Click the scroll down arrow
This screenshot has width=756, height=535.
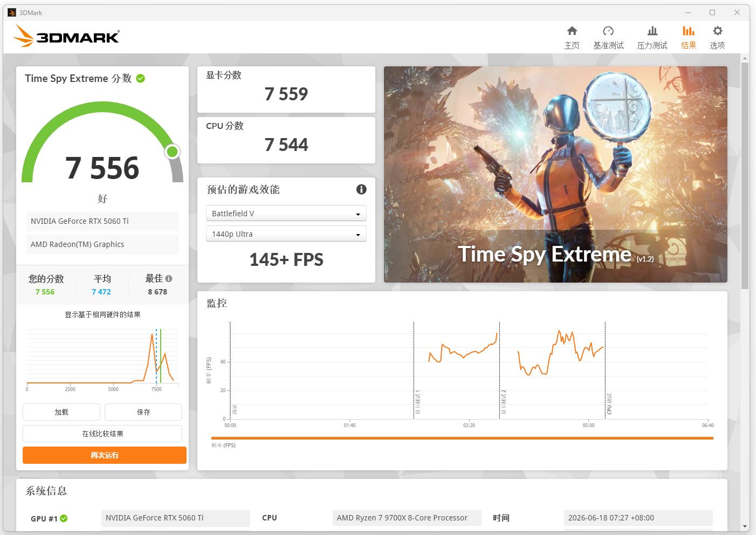(745, 526)
